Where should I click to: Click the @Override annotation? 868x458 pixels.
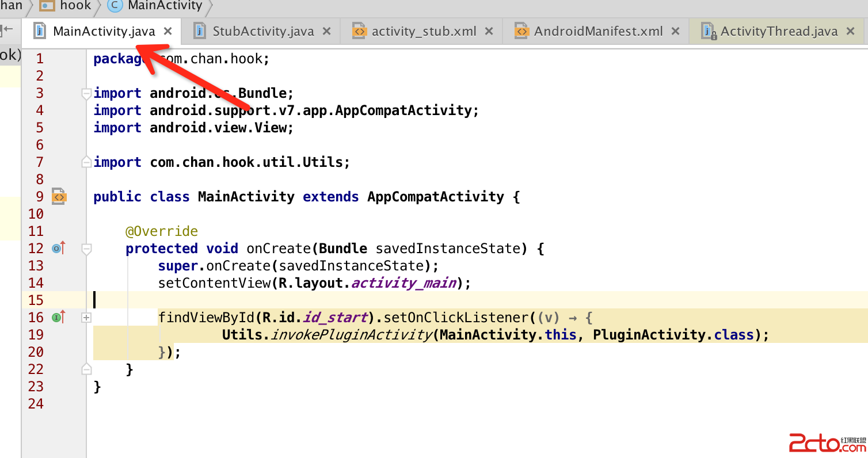pyautogui.click(x=162, y=231)
